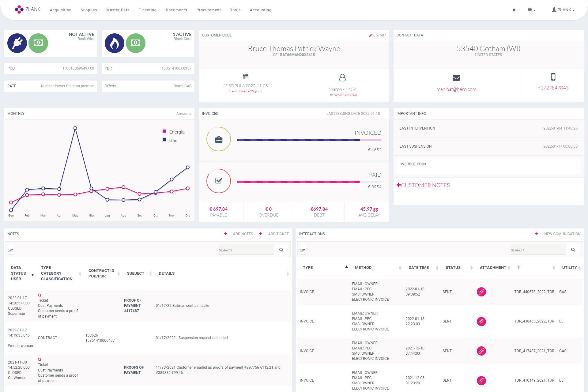View ticket details for 2022-01-17 Superman note
The width and height of the screenshot is (588, 392).
click(40, 295)
